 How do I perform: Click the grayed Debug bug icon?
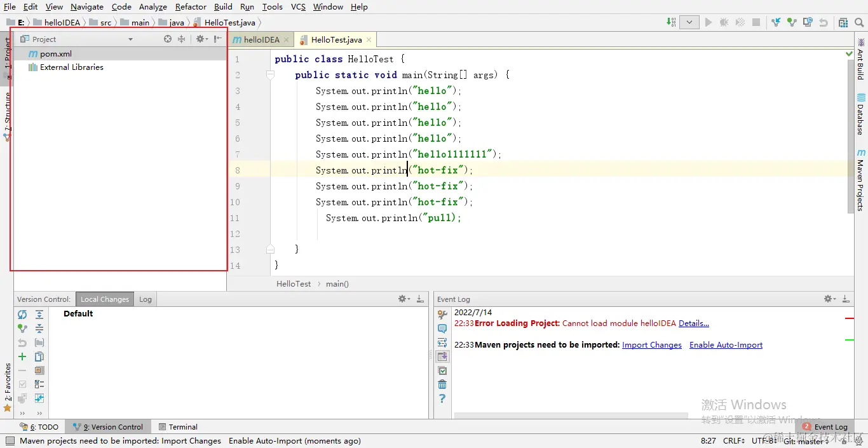click(724, 22)
